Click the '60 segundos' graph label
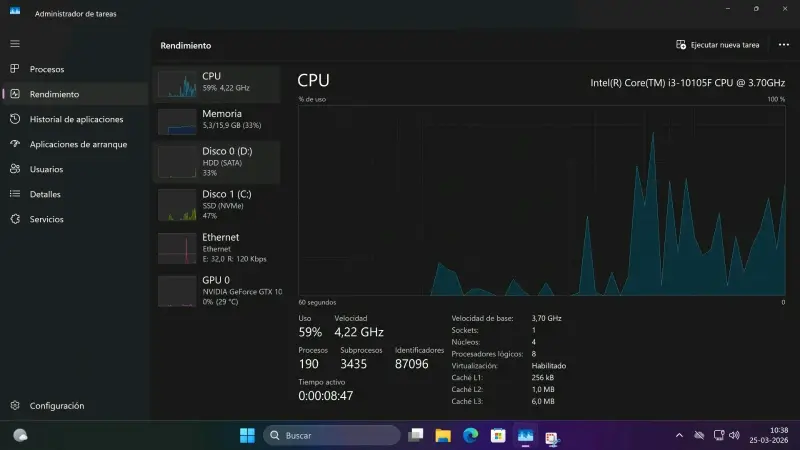 click(317, 303)
